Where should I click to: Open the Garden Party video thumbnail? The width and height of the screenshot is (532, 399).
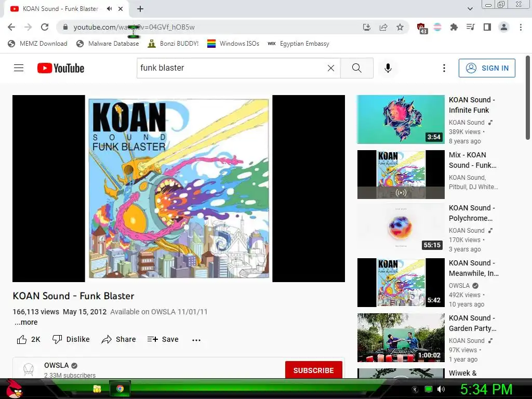point(401,338)
